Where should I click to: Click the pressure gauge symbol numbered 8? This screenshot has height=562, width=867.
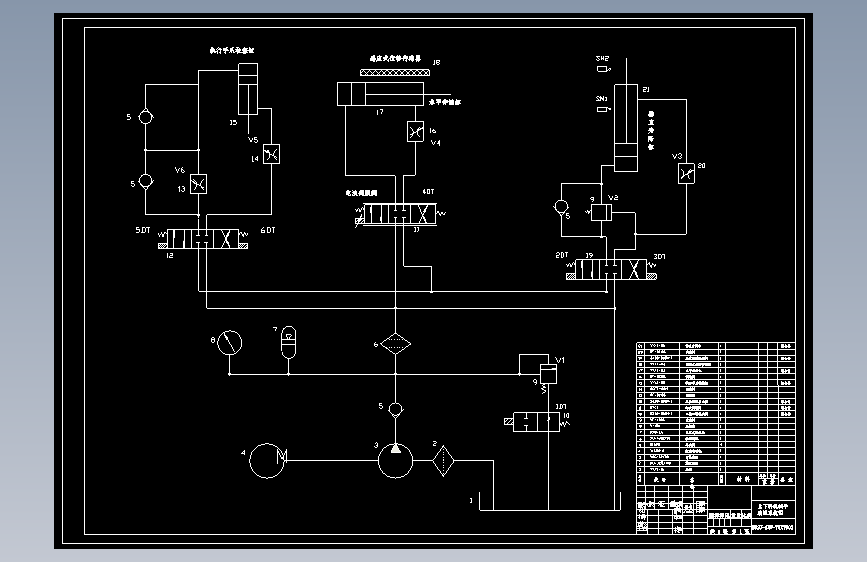click(229, 343)
